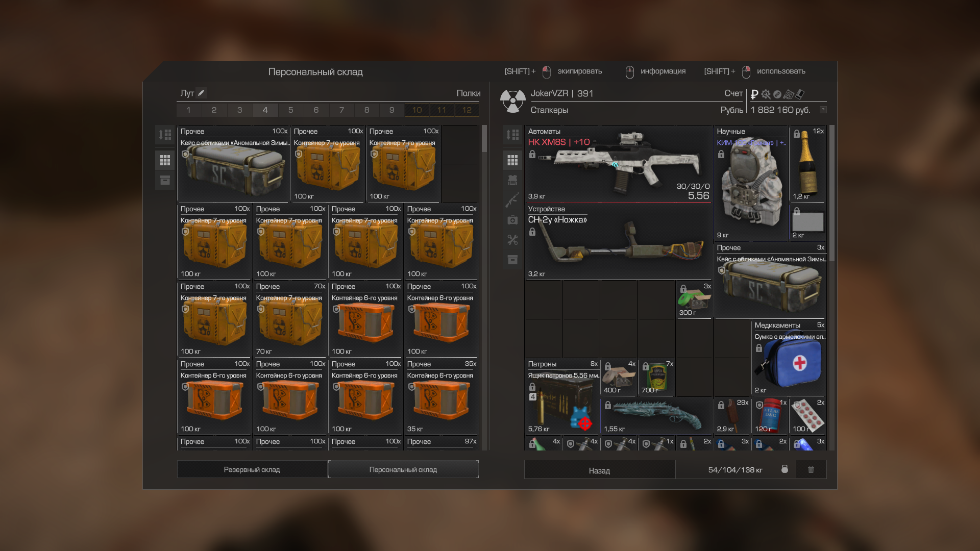Click the JokerVZR | 391 player name
The width and height of the screenshot is (980, 551).
click(x=561, y=93)
